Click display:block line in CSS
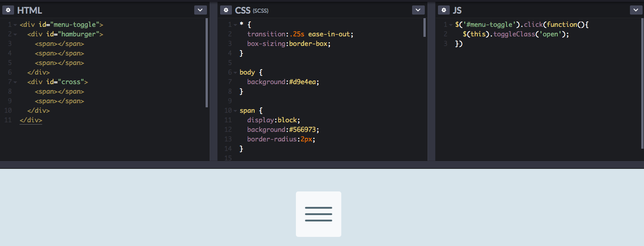The height and width of the screenshot is (246, 644). coord(274,120)
